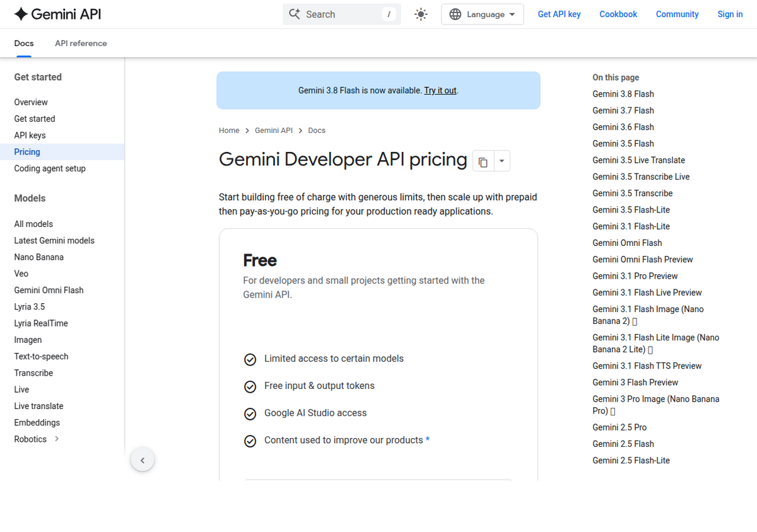Click checkmark icon beside Content used to improve
The height and width of the screenshot is (532, 757).
click(x=250, y=441)
